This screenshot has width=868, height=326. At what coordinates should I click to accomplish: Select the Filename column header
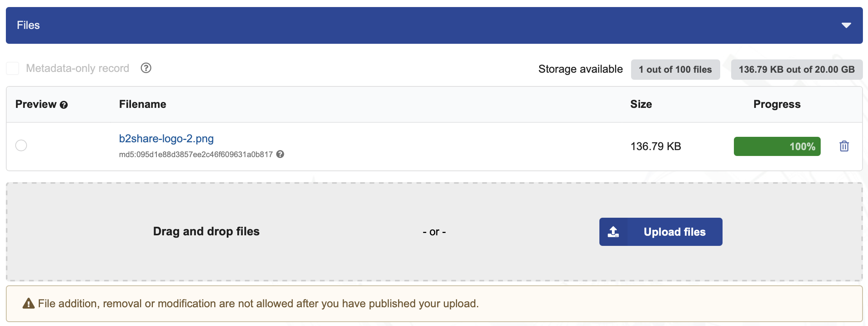(142, 104)
